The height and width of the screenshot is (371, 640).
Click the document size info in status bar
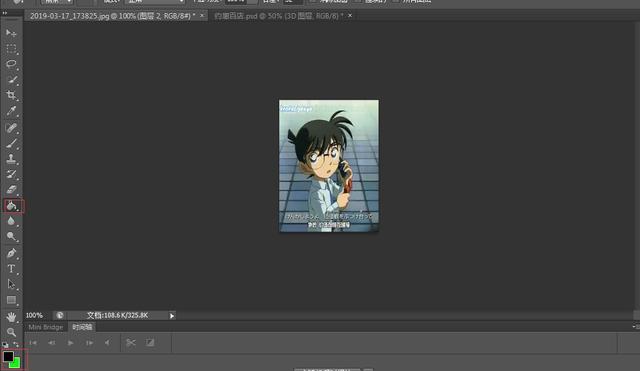[x=118, y=315]
